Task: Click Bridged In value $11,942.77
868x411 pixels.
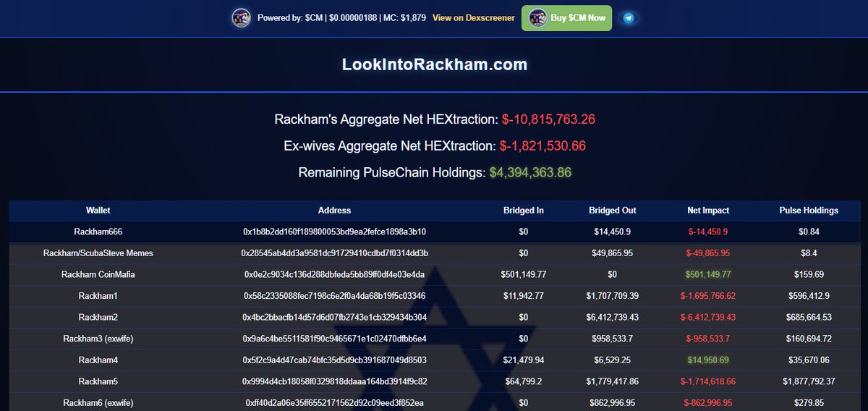Action: 524,296
